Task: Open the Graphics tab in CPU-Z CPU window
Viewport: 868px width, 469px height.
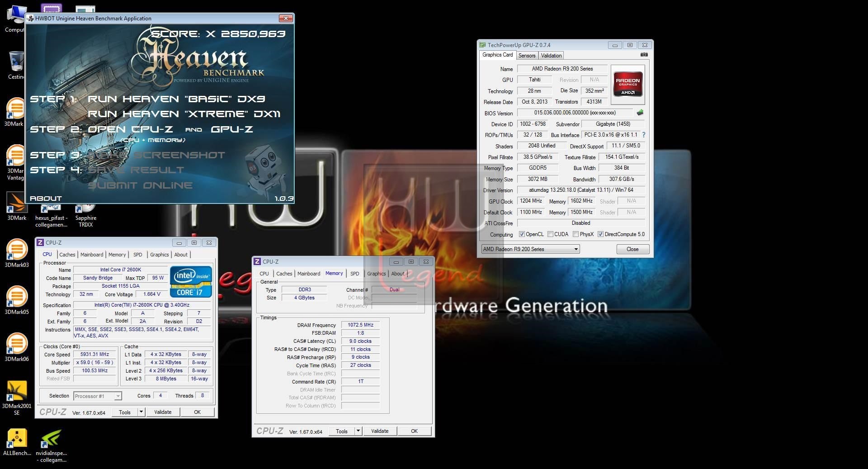Action: click(x=159, y=255)
